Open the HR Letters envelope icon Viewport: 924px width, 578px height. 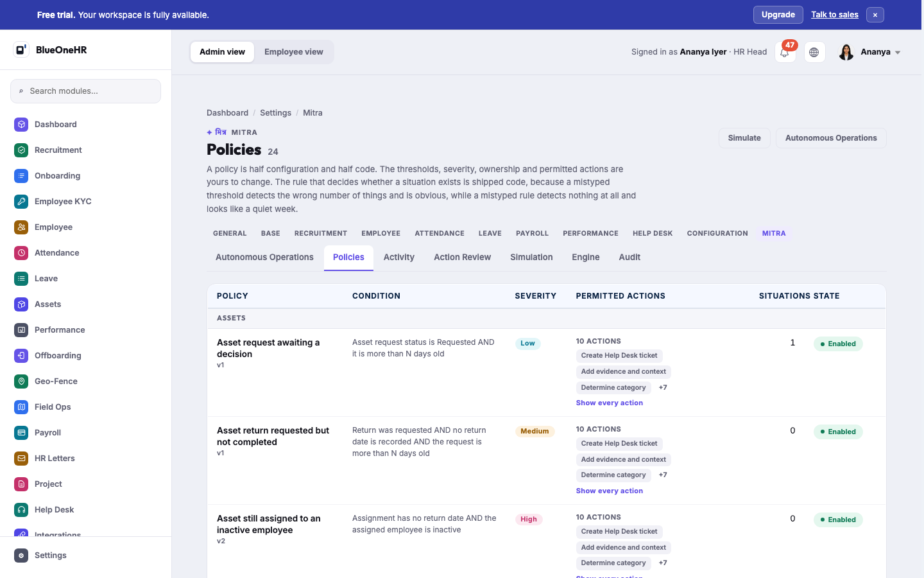click(21, 459)
